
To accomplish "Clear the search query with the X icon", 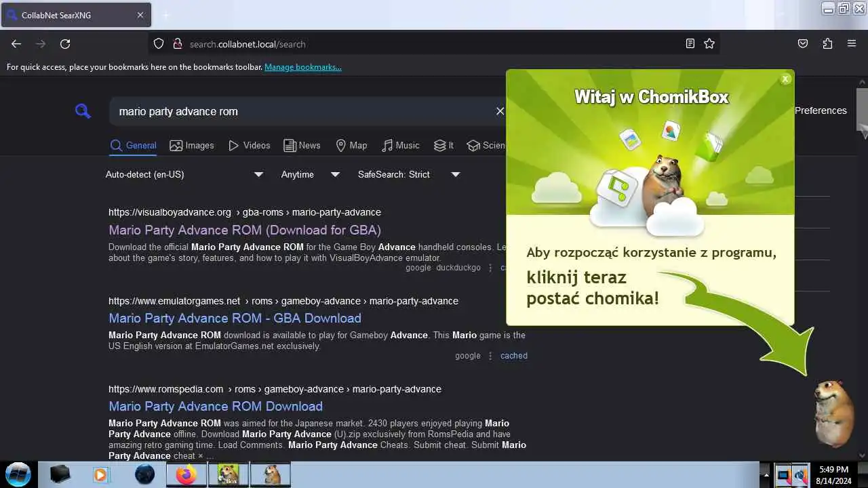I will pyautogui.click(x=500, y=111).
